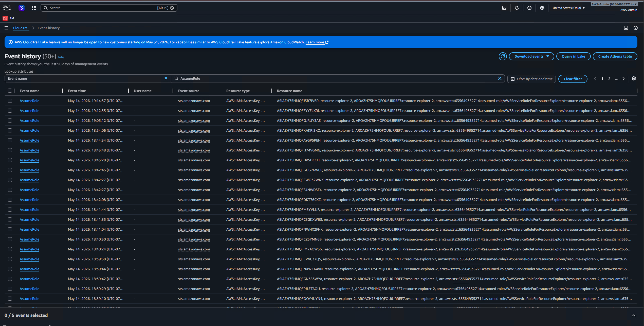Click Create Athena table button

point(615,56)
